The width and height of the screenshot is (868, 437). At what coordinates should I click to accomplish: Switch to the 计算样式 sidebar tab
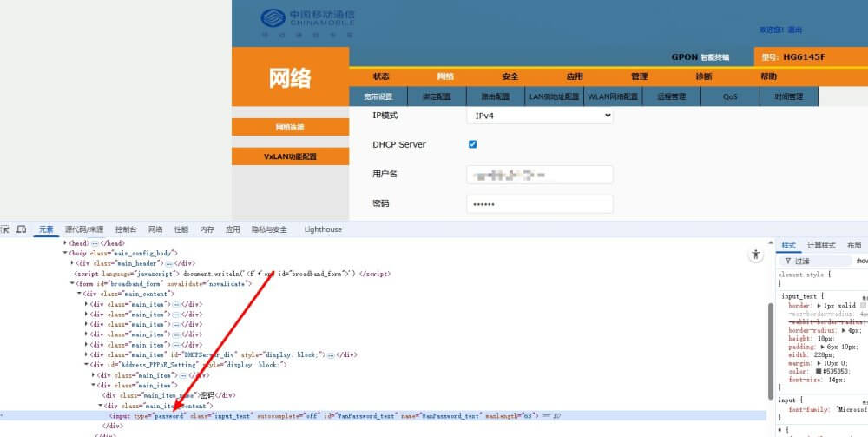(821, 245)
